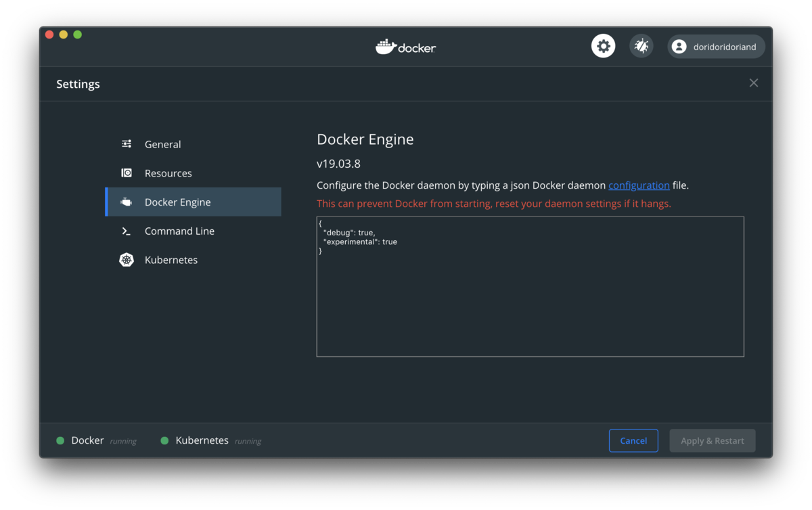Click the Docker whale logo
812x510 pixels.
coord(405,47)
